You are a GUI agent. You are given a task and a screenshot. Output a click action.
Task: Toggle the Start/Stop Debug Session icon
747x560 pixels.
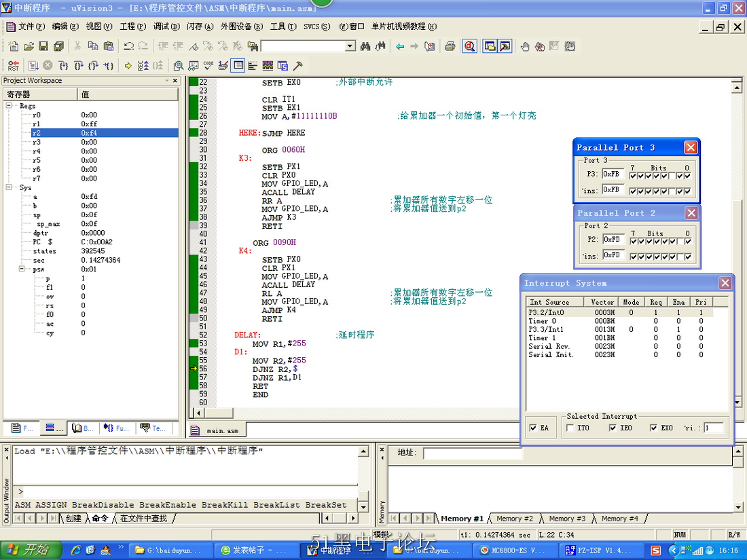tap(470, 46)
